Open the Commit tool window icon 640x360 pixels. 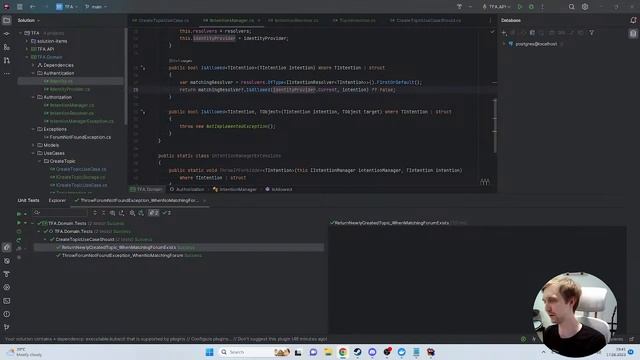click(7, 33)
